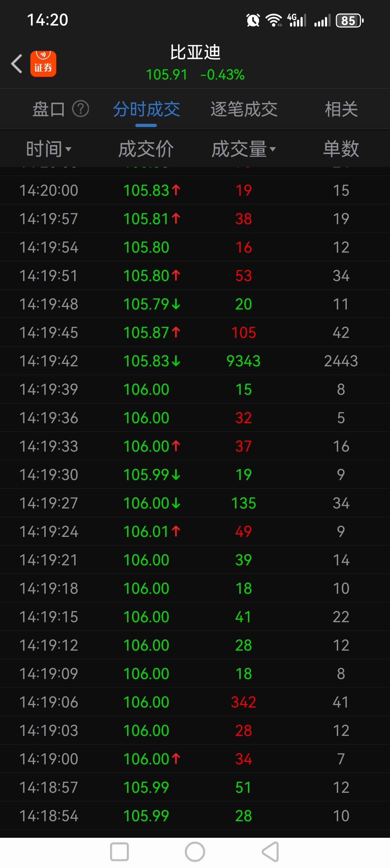390x868 pixels.
Task: Select the 14:19:57 time cell
Action: point(49,219)
